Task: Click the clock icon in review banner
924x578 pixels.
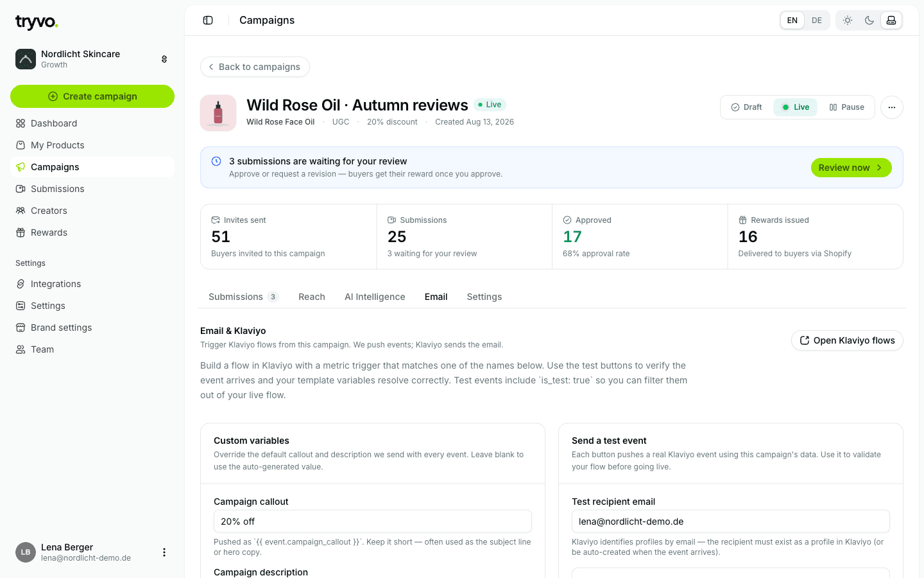Action: (x=216, y=161)
